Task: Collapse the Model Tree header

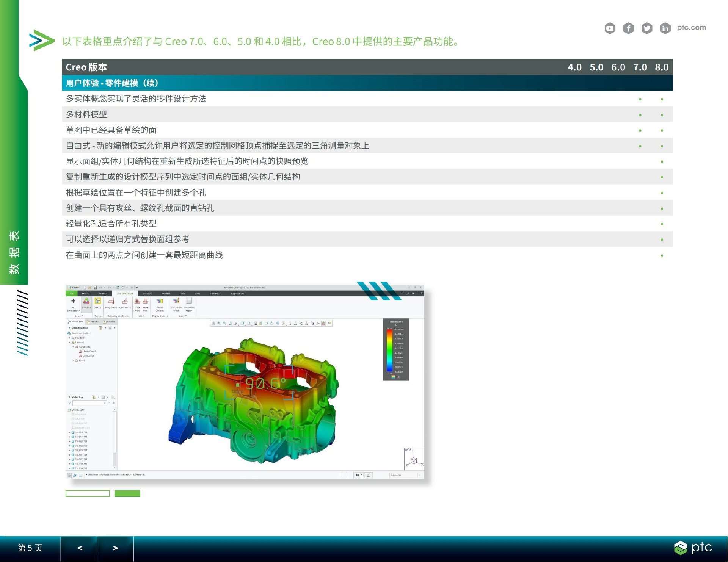Action: pos(69,397)
